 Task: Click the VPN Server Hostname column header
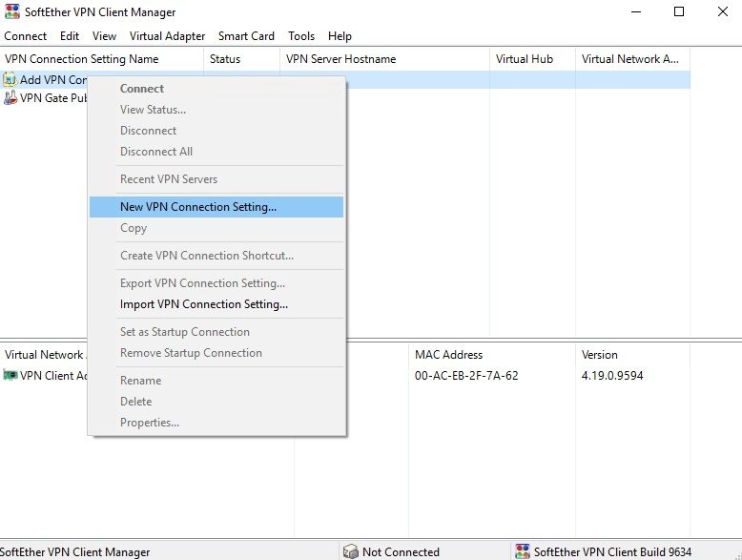click(x=384, y=59)
